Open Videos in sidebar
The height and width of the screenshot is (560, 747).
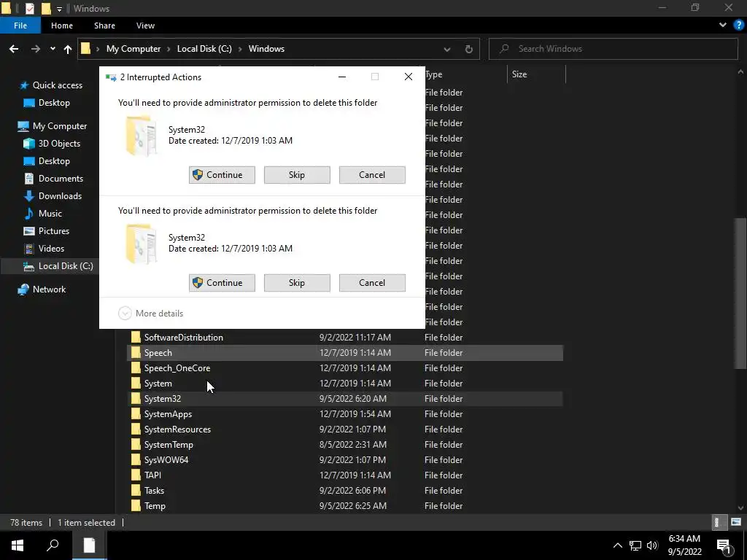[51, 249]
